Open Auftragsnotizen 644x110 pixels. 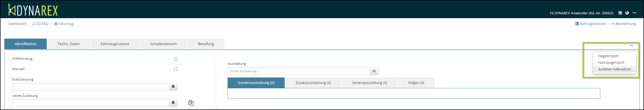click(x=590, y=24)
